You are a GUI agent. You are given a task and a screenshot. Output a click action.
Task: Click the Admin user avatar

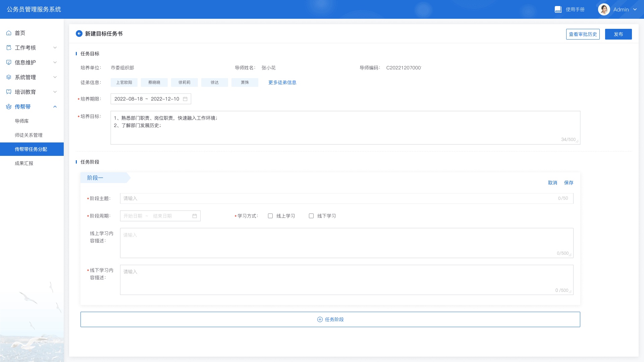point(604,9)
